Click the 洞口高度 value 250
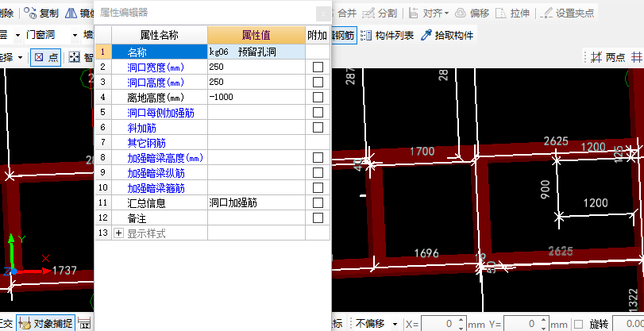This screenshot has width=644, height=331. (256, 82)
